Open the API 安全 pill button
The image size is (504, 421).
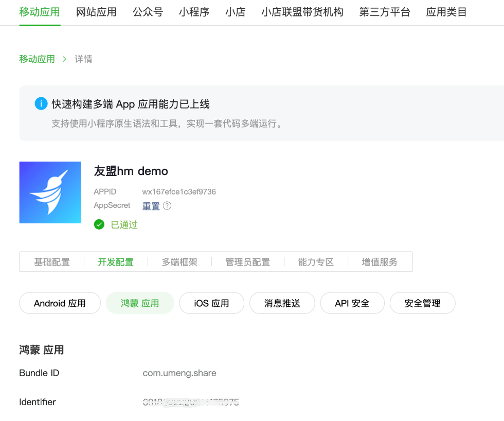[x=352, y=303]
